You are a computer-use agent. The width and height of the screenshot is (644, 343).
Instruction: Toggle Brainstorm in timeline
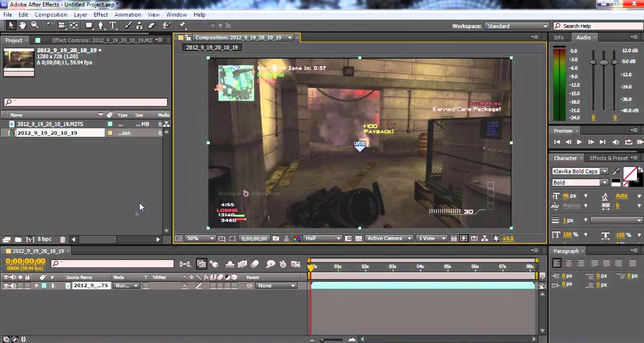click(x=271, y=264)
